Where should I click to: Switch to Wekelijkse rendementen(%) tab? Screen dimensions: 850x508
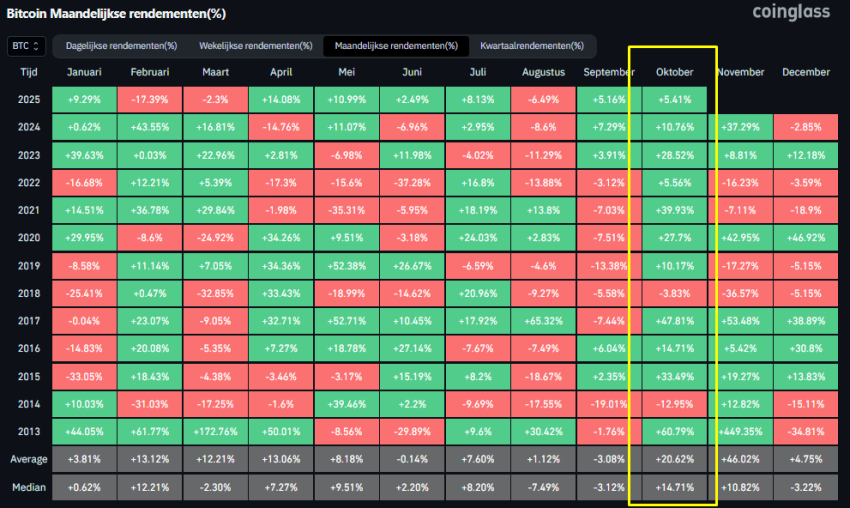pyautogui.click(x=255, y=46)
